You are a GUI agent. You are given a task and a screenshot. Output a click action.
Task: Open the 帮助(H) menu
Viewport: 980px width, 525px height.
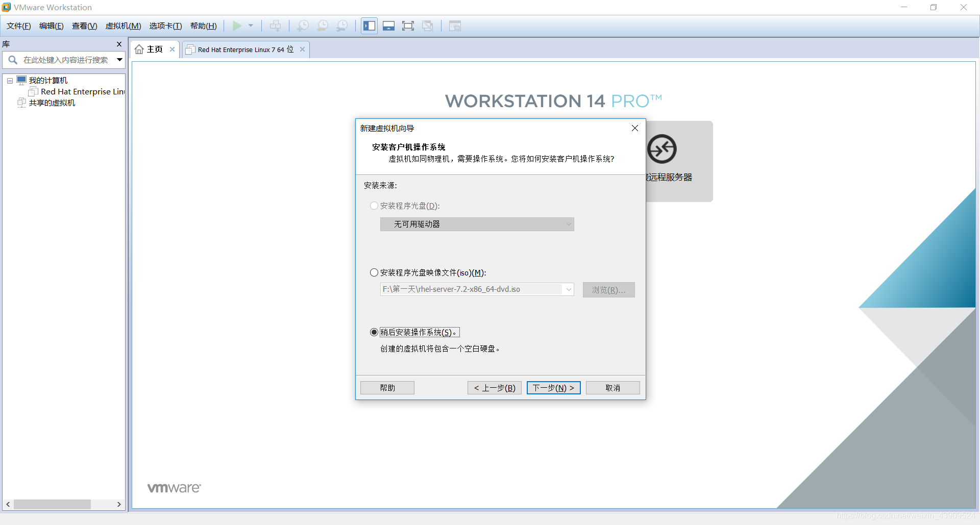click(x=204, y=26)
